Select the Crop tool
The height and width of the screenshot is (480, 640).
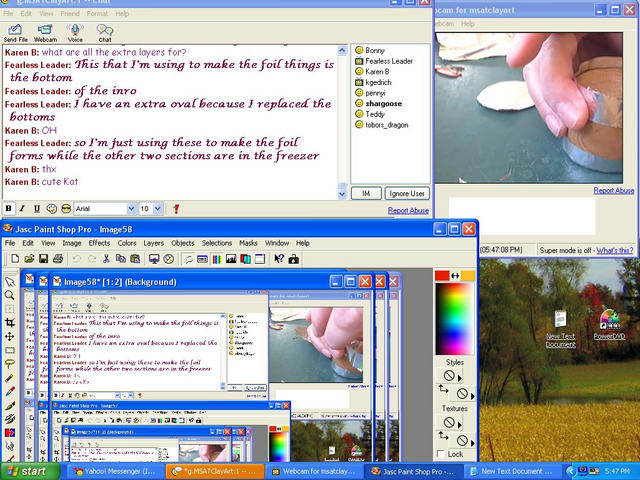[10, 323]
